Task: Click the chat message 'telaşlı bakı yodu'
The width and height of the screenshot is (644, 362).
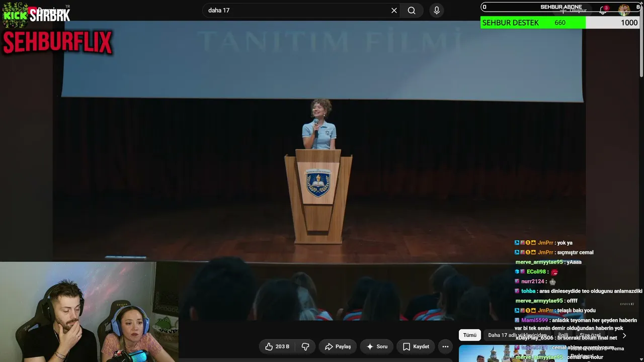Action: [x=578, y=311]
